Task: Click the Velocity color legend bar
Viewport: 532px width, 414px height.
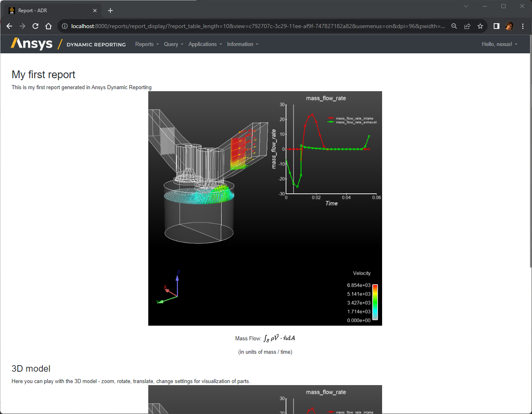Action: pos(375,302)
